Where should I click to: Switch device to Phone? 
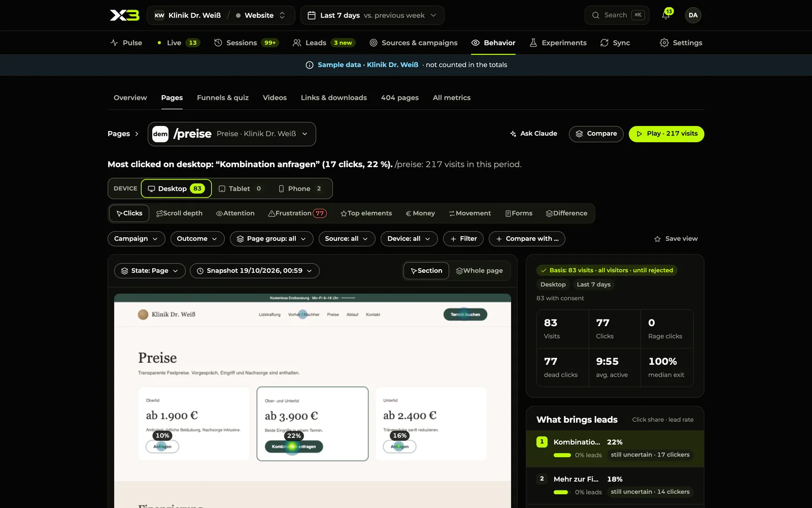299,188
